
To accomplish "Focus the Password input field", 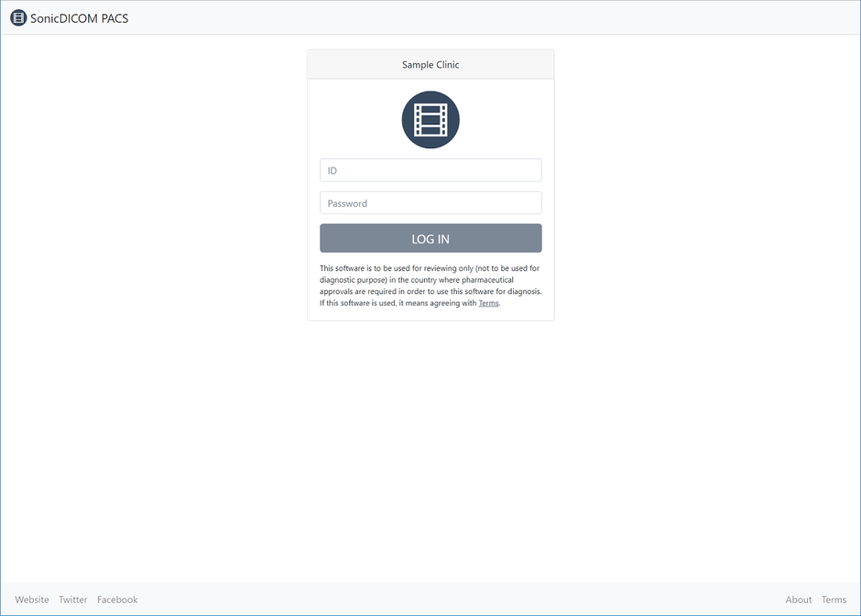I will 430,203.
